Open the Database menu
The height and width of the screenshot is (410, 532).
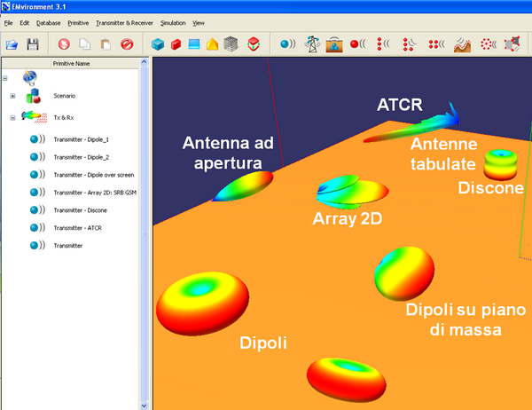point(48,21)
